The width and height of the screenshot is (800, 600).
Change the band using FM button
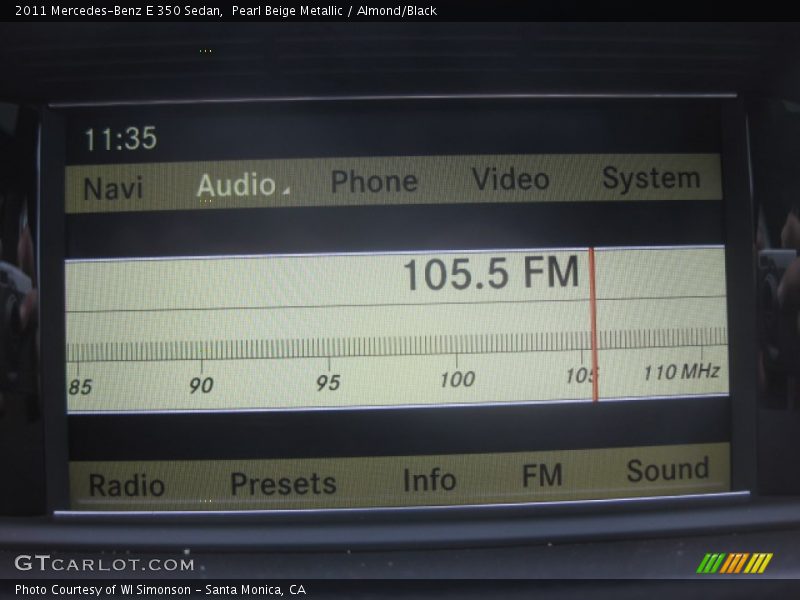(542, 476)
